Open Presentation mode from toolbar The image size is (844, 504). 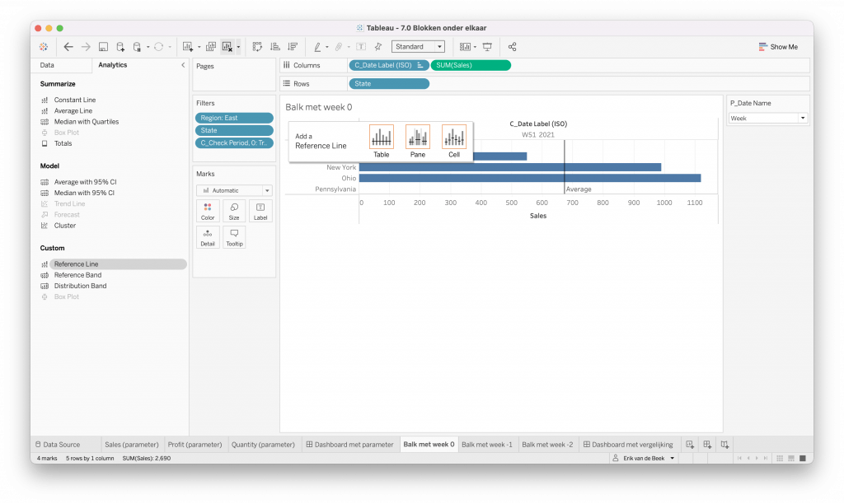[x=487, y=47]
